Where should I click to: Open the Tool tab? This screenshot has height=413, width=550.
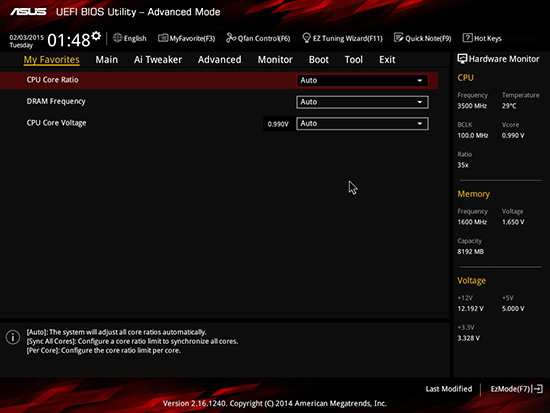354,60
